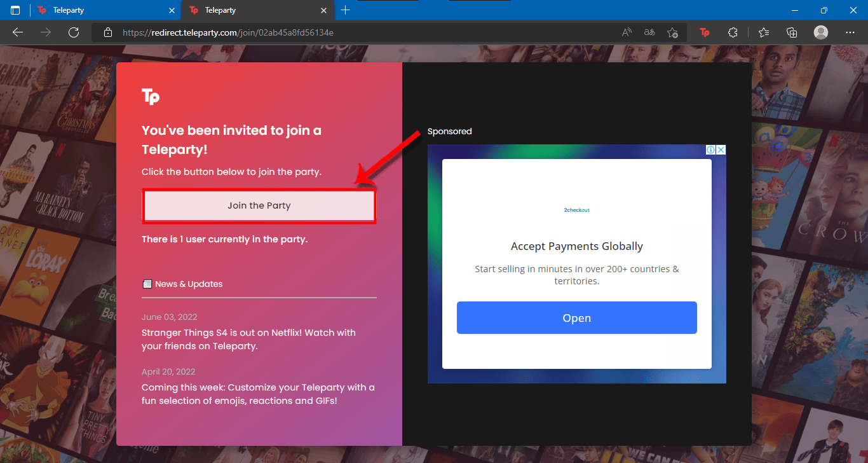Close the active Teleparty tab
The height and width of the screenshot is (463, 868).
[x=324, y=10]
